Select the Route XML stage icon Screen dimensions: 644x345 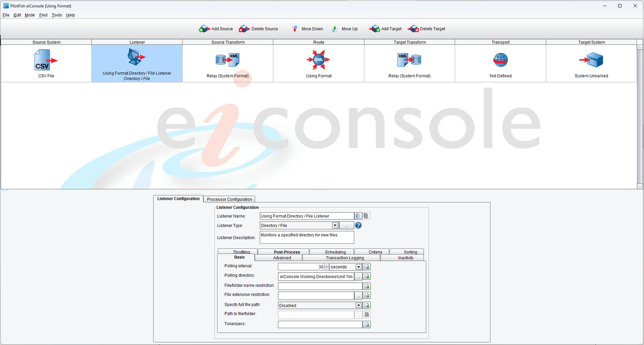(x=319, y=60)
